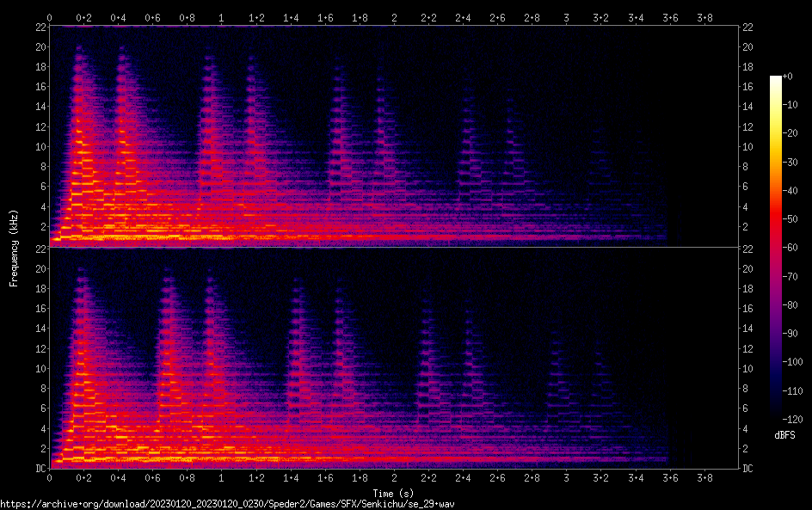Click the 3 second tick on top axis
This screenshot has width=812, height=510.
pyautogui.click(x=566, y=17)
